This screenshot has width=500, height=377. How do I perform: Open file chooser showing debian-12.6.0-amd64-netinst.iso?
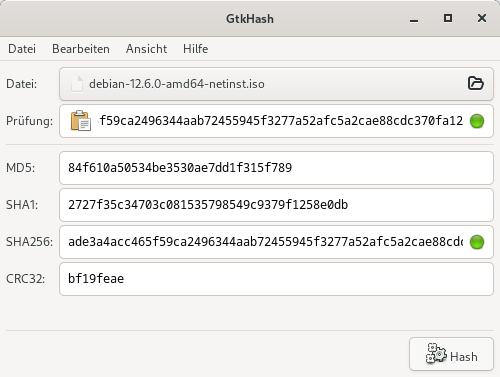click(276, 84)
